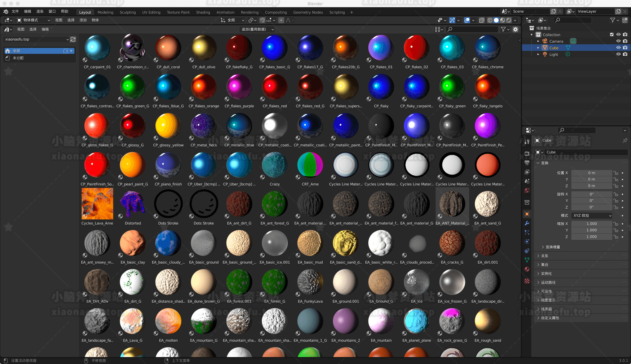
Task: Toggle X-ray view in viewport header
Action: (x=482, y=20)
